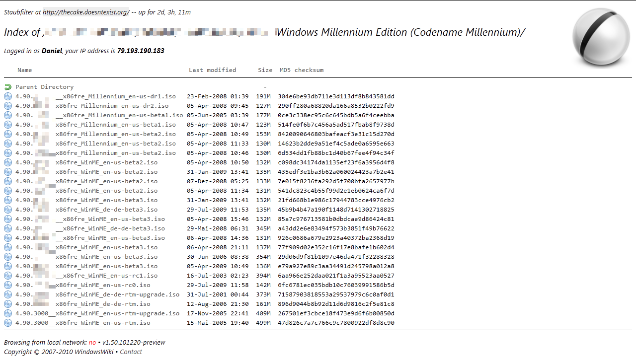
Task: Click disc icon for Millennium_en-us-dr1.iso
Action: point(7,96)
